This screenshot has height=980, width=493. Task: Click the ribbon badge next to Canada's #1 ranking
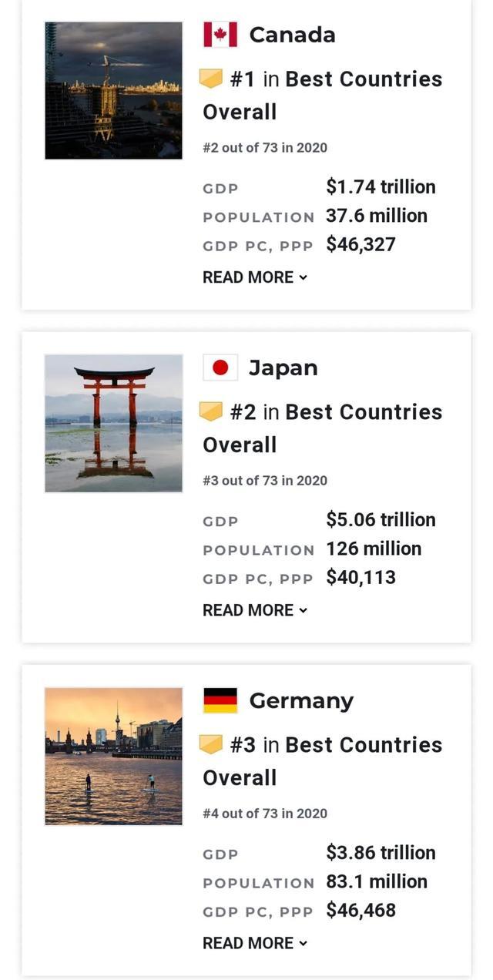[212, 78]
